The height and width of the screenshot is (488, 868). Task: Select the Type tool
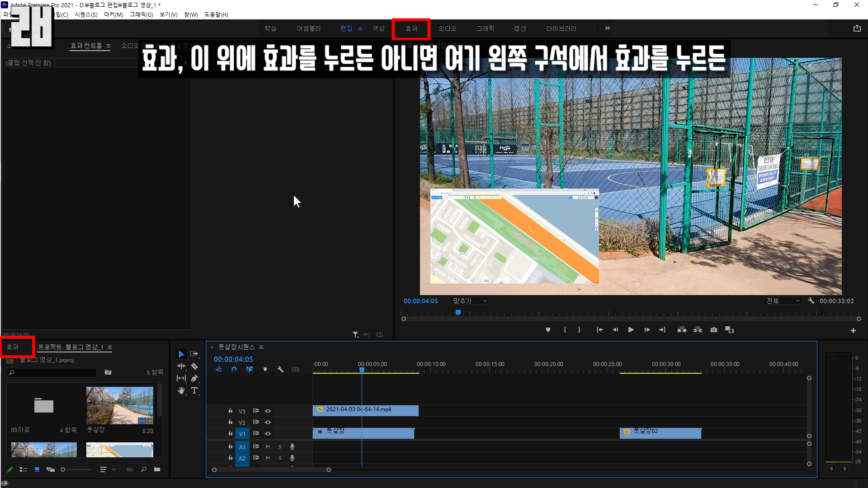tap(194, 391)
